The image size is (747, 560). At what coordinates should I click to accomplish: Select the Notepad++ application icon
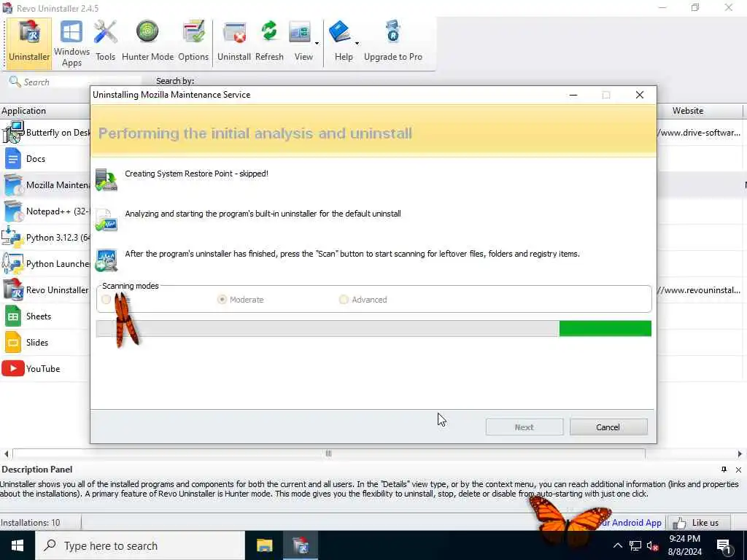click(x=13, y=211)
